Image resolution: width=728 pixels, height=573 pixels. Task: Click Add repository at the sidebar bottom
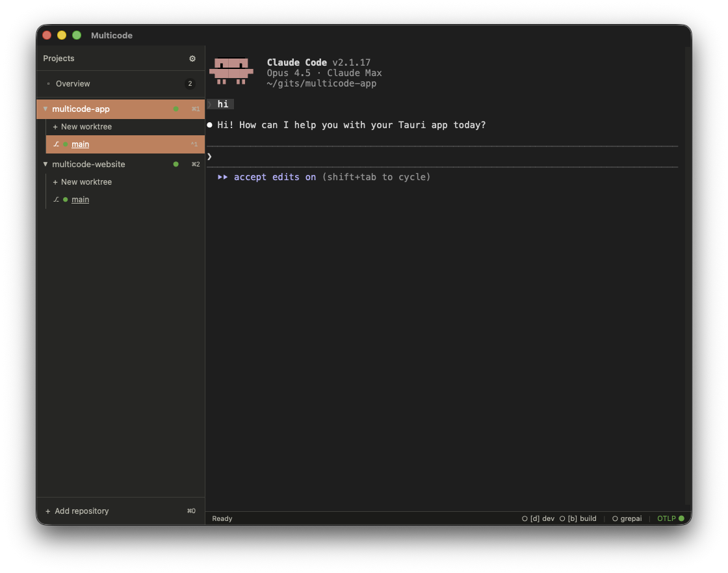click(x=77, y=511)
